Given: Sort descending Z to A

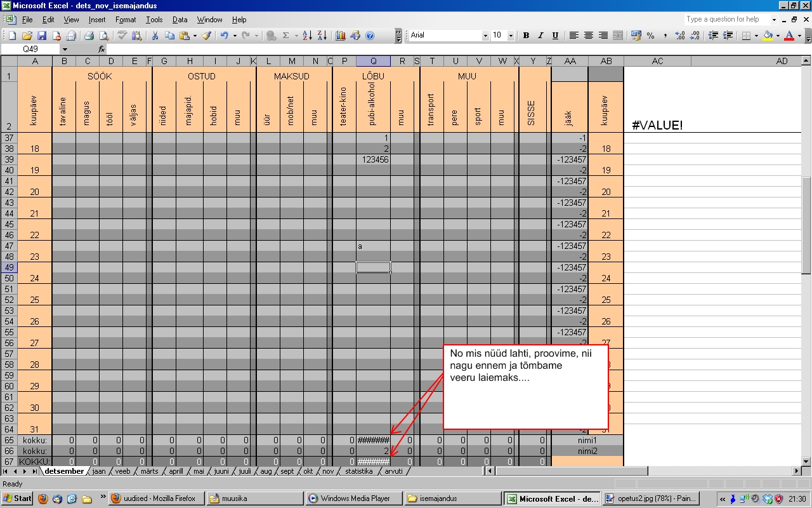Looking at the screenshot, I should [x=322, y=36].
